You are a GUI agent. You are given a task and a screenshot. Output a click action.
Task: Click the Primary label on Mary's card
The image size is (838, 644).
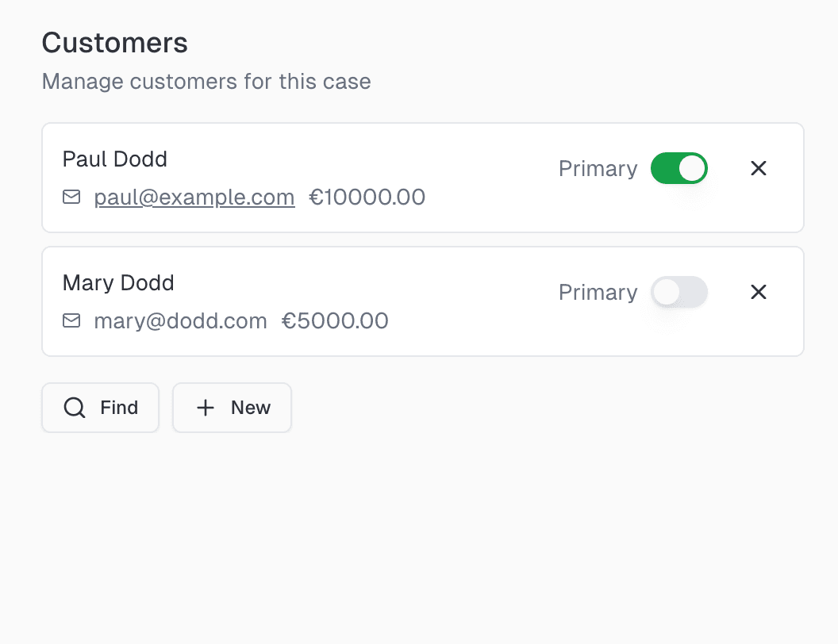[x=598, y=293]
